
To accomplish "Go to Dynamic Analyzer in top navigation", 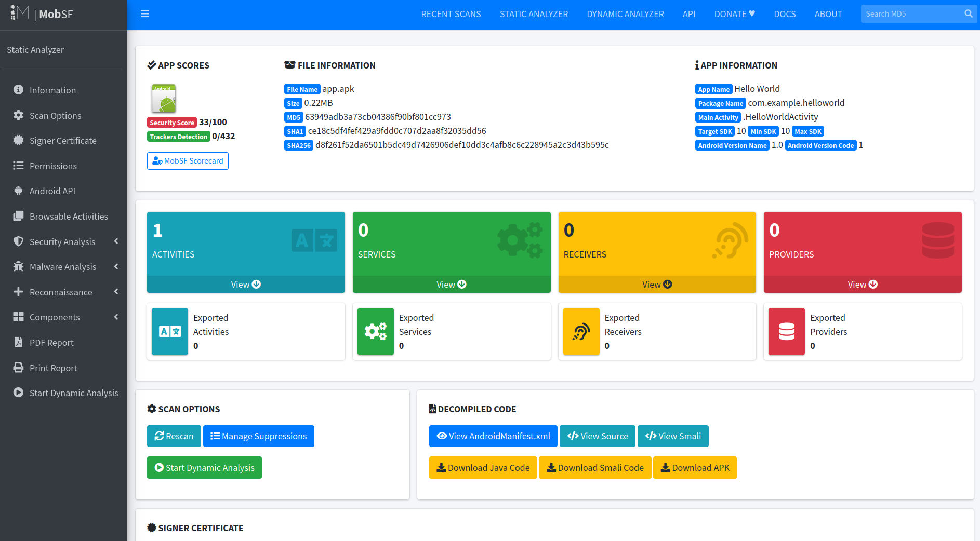I will point(625,14).
